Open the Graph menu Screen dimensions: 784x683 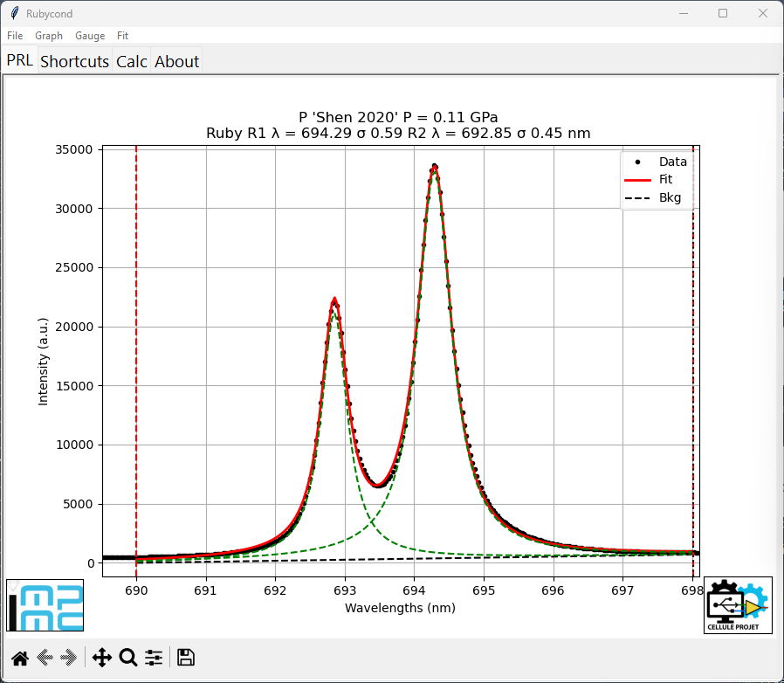point(49,36)
